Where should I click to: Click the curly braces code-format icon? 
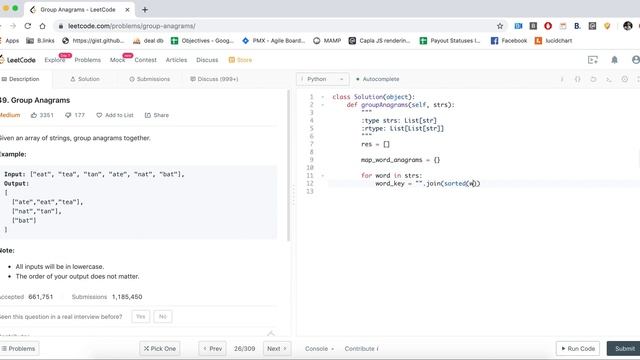click(578, 79)
